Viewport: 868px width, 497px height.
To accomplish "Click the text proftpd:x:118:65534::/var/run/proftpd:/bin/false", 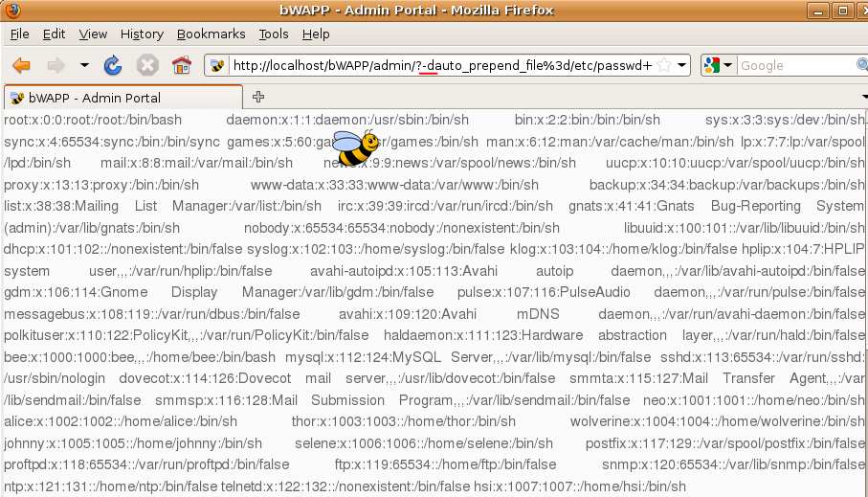I will (146, 464).
